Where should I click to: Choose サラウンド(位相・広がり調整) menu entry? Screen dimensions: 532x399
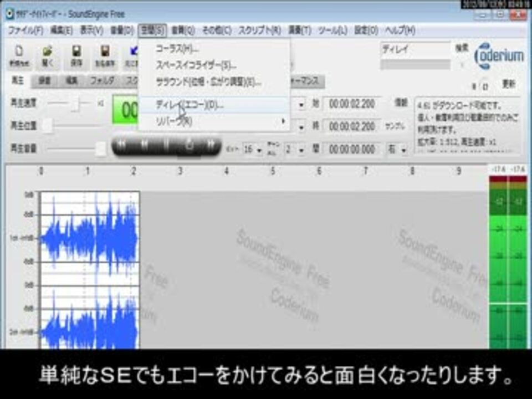coord(214,82)
